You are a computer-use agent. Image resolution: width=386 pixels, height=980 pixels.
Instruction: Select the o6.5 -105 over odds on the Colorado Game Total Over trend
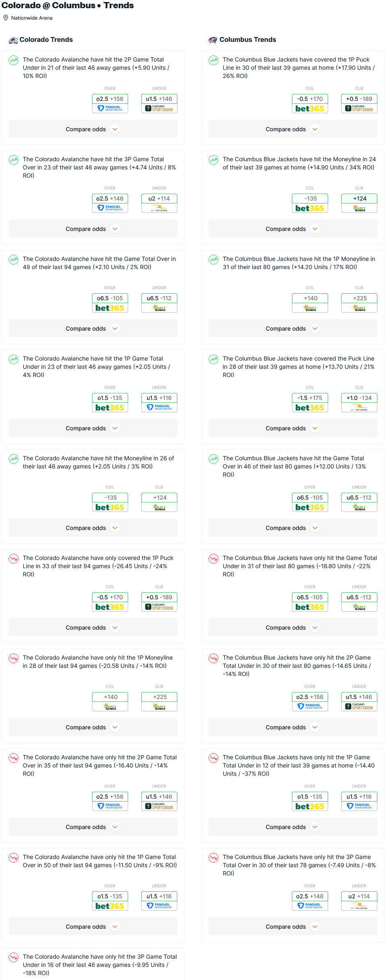click(110, 298)
